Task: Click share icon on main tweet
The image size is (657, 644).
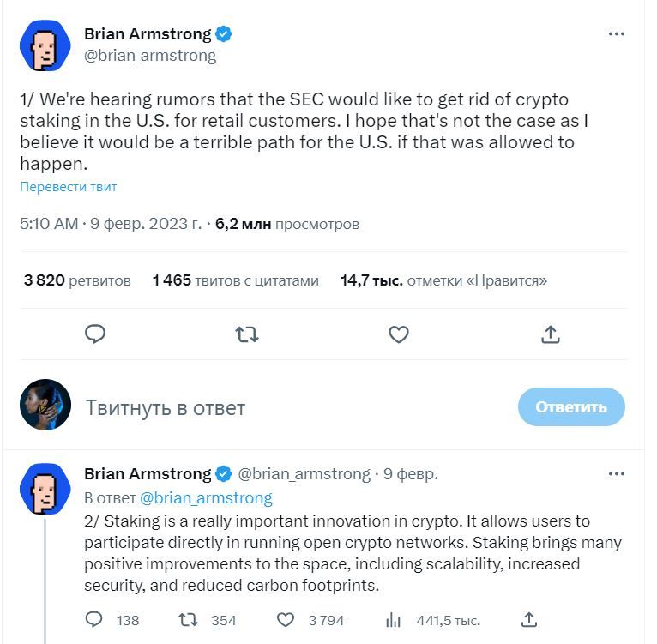Action: 550,334
